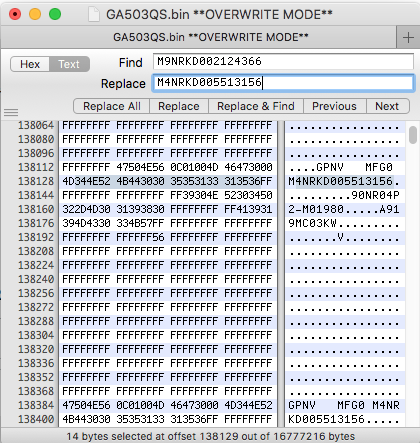The height and width of the screenshot is (443, 420).
Task: Click the M4NRKD005513156 text in ASCII column
Action: click(340, 181)
